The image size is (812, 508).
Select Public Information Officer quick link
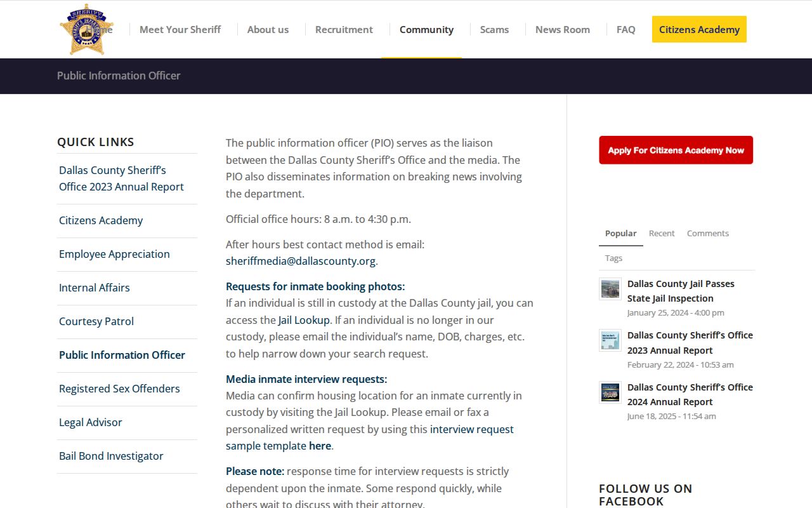coord(122,355)
